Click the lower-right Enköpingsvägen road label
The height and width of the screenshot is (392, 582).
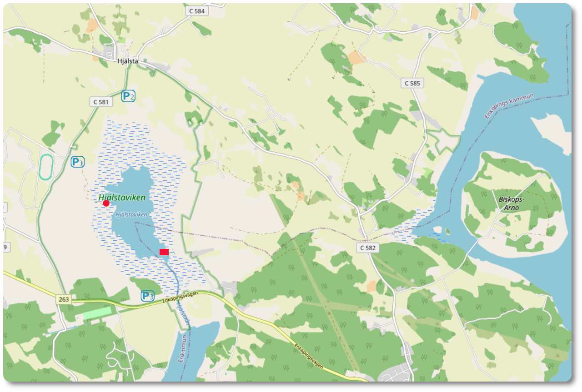tap(308, 357)
